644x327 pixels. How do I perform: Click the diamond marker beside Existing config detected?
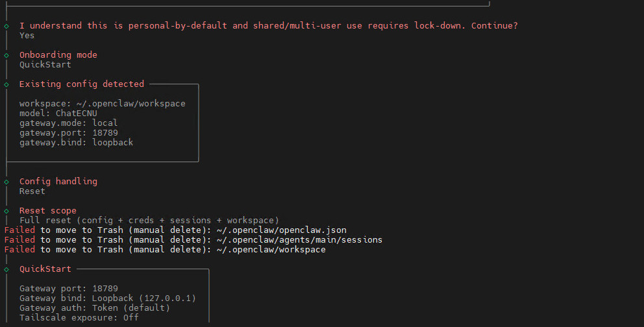coord(6,84)
